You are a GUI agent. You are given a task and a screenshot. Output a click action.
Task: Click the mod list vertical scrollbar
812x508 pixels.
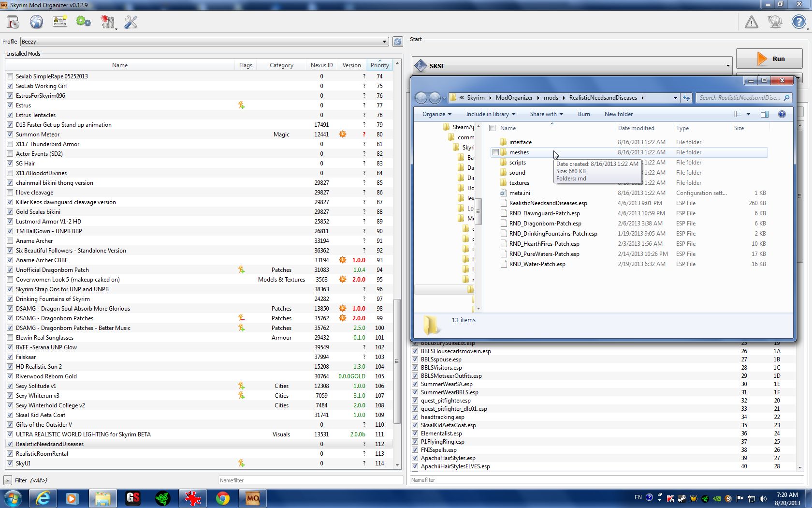point(397,360)
